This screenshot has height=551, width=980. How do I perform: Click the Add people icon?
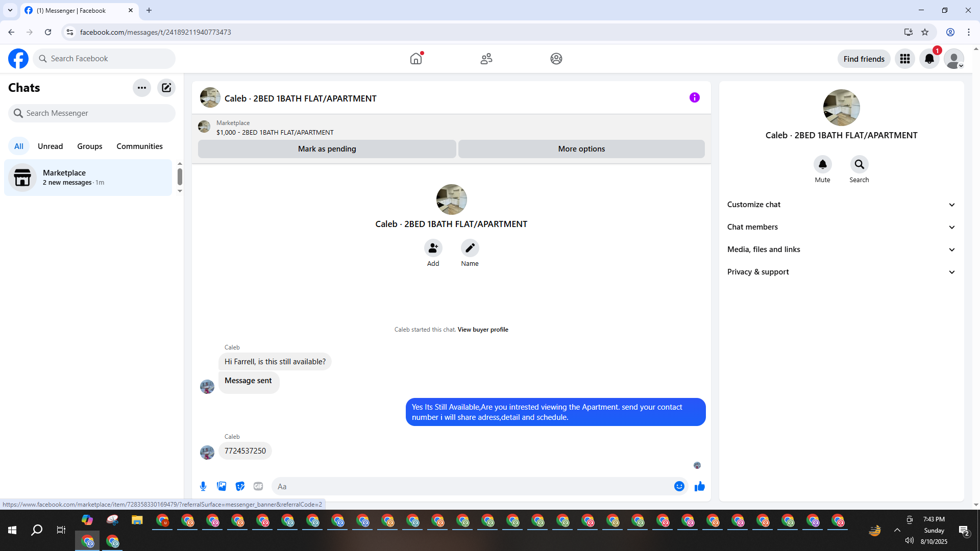433,248
